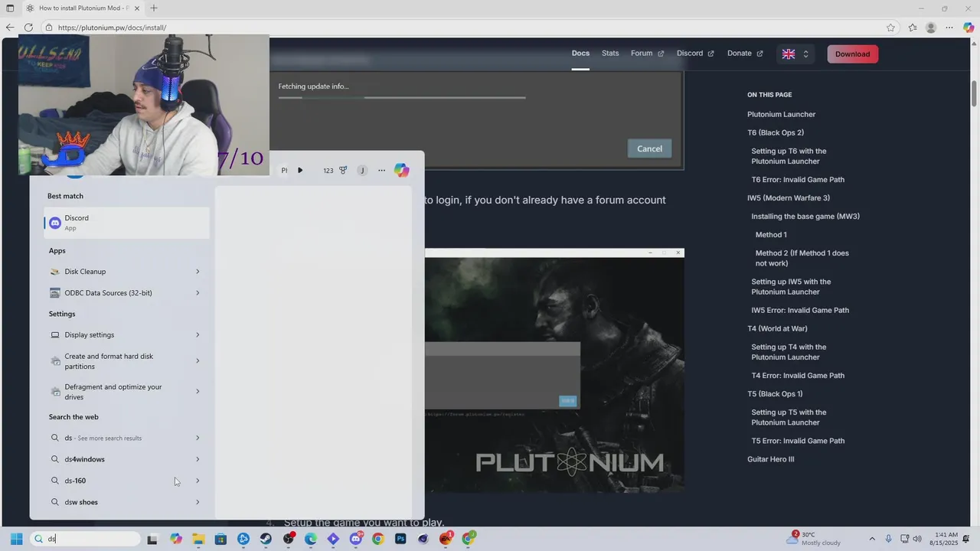Expand Create and format hard disk partitions chevron
The width and height of the screenshot is (980, 551).
[198, 361]
